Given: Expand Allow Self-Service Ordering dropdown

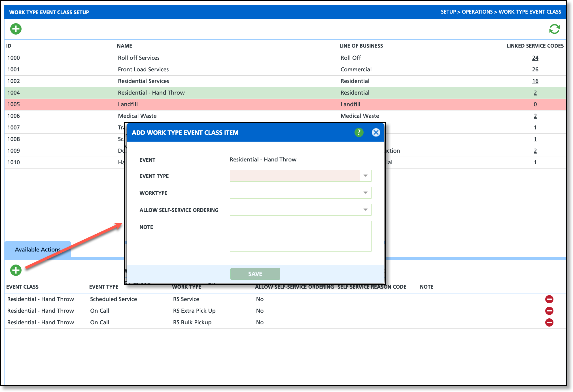Looking at the screenshot, I should (365, 210).
